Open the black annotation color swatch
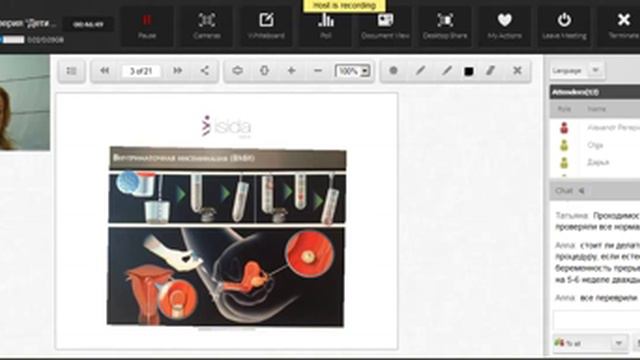The image size is (640, 360). tap(469, 71)
